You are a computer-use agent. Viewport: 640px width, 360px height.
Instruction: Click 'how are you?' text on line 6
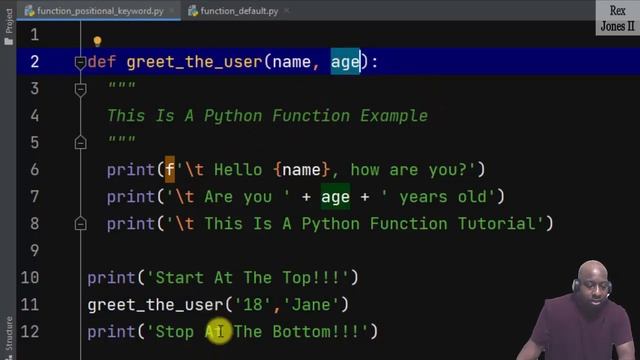409,169
